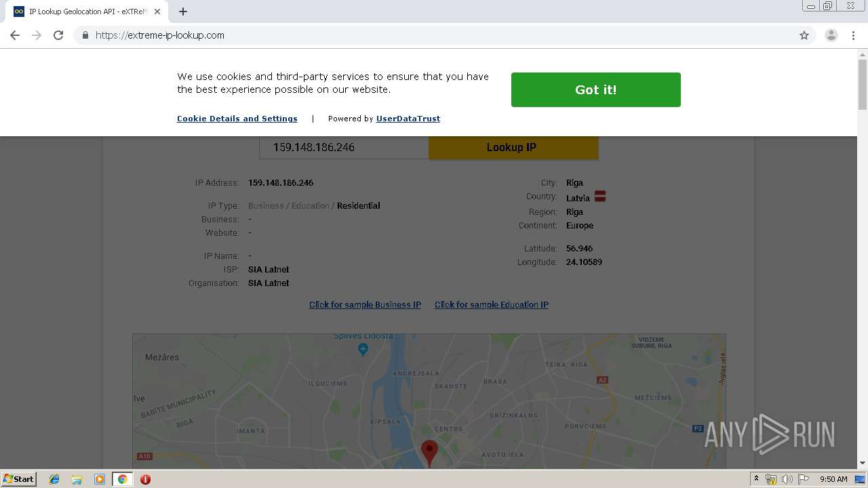Open Chrome three-dot menu
The width and height of the screenshot is (868, 488).
click(853, 35)
